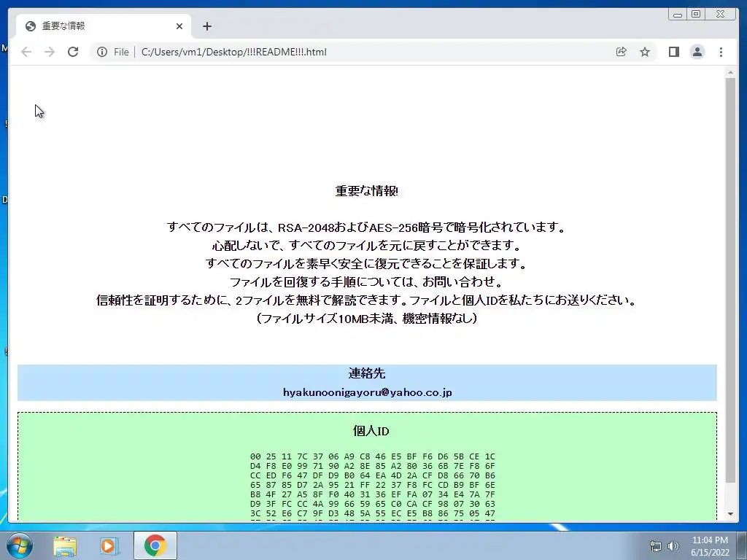Screen dimensions: 747x560
Task: Bookmark this tab with star icon
Action: pos(645,52)
